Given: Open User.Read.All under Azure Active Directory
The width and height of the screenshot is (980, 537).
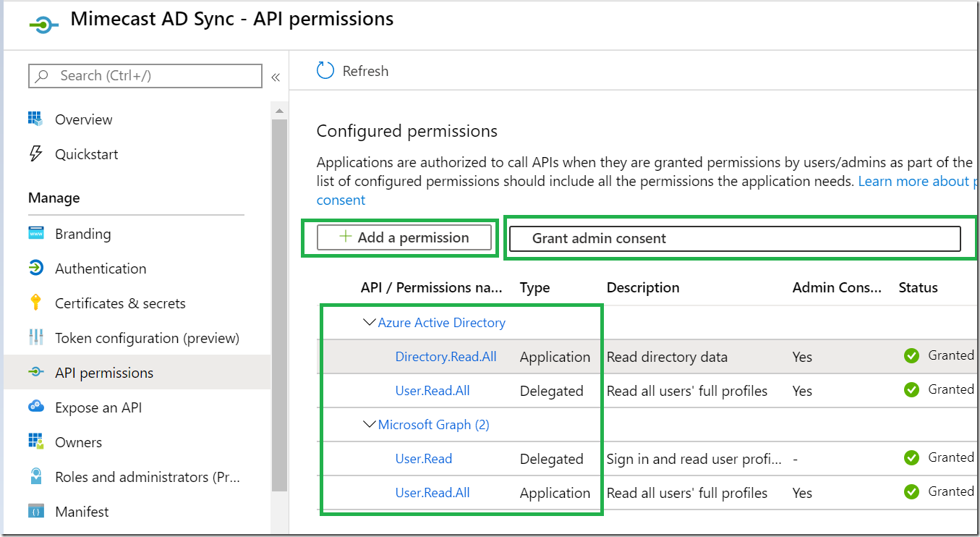Looking at the screenshot, I should (433, 391).
